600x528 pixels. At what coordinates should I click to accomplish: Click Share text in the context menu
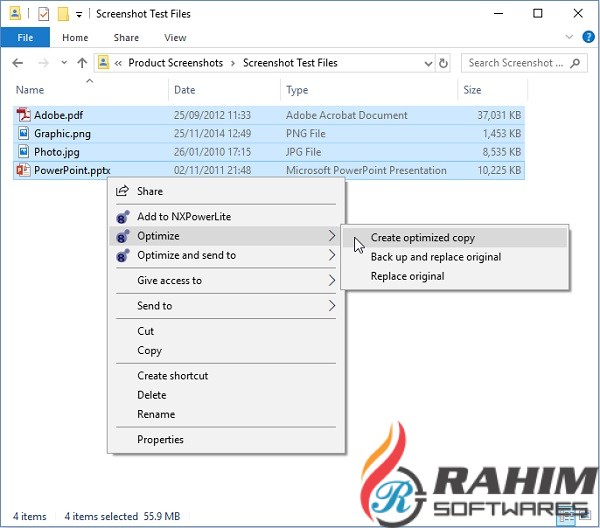pyautogui.click(x=150, y=191)
